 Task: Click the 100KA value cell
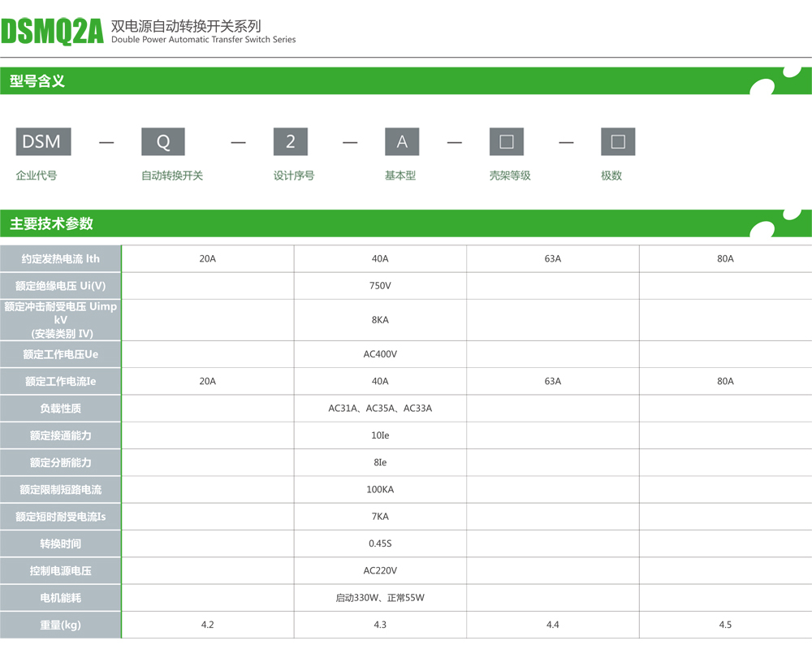(x=380, y=489)
